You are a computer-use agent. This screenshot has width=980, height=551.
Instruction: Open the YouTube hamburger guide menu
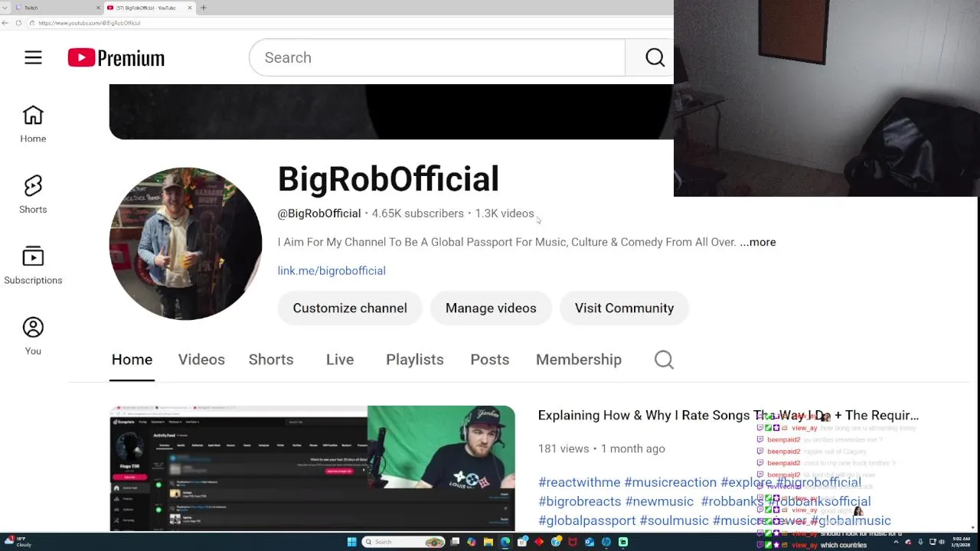click(x=33, y=57)
